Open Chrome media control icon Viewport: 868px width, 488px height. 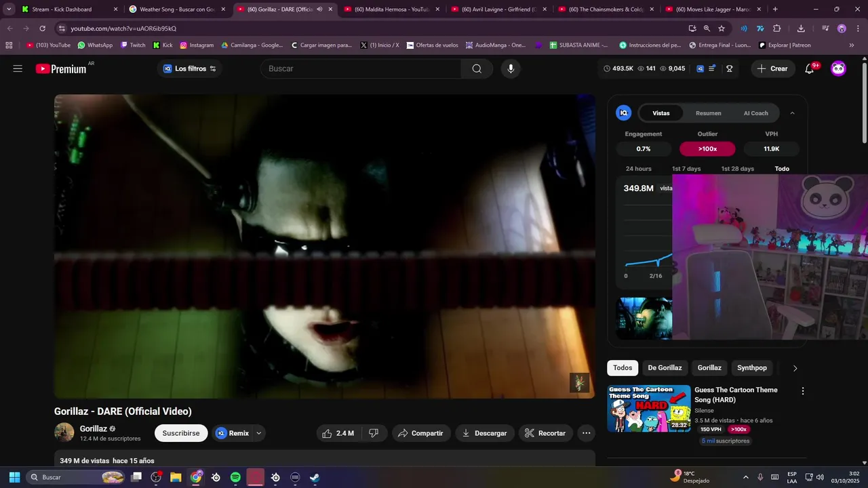coord(825,28)
